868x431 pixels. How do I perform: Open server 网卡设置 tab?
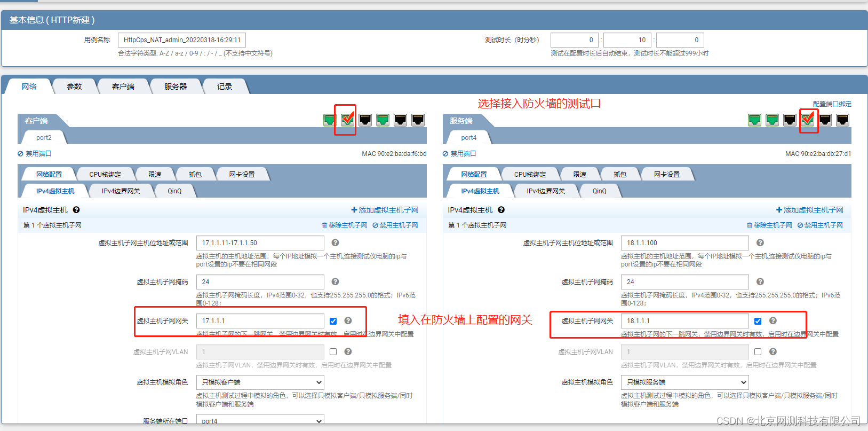(x=667, y=175)
